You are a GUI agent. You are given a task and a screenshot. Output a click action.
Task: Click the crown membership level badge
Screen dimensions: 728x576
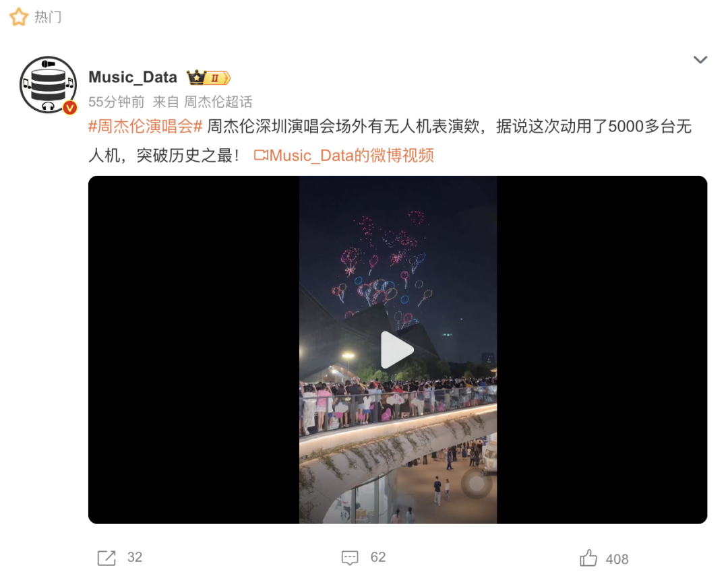(x=208, y=77)
